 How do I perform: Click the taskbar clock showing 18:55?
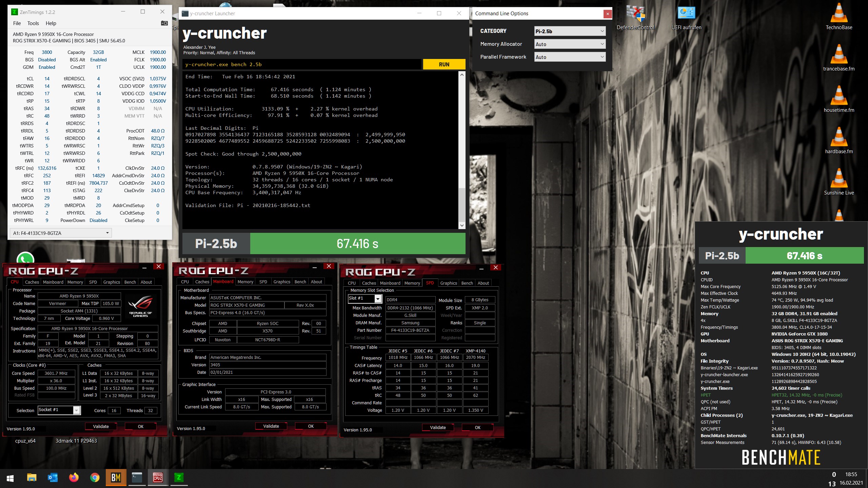pos(851,474)
